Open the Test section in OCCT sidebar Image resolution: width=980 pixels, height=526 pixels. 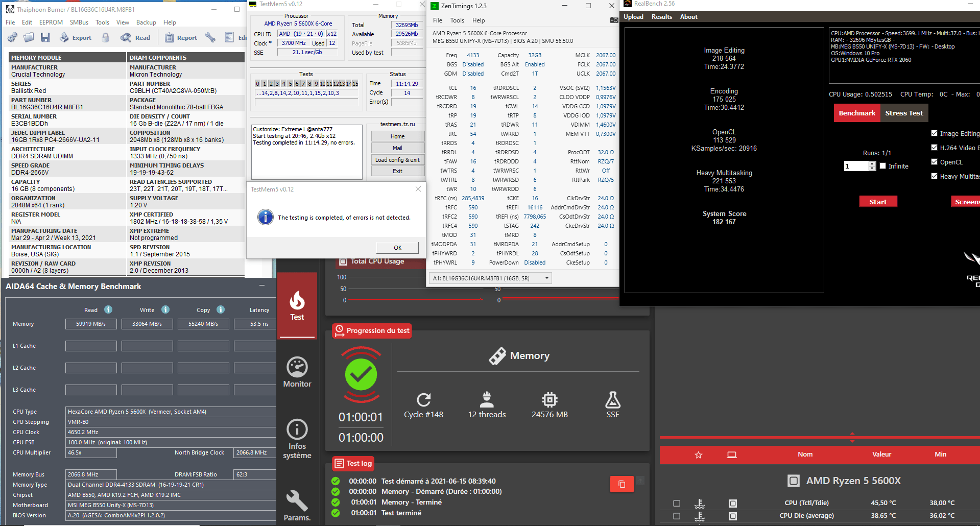point(297,305)
